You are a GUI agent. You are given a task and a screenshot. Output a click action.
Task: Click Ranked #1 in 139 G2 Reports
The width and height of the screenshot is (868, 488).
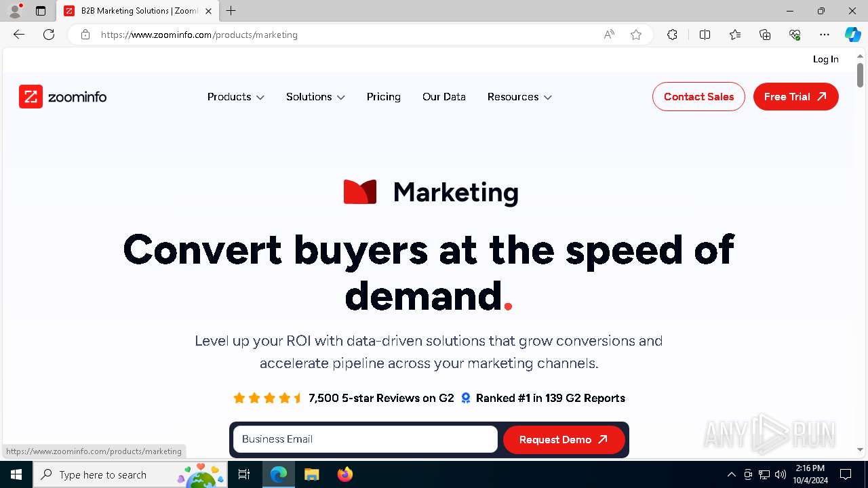(551, 398)
